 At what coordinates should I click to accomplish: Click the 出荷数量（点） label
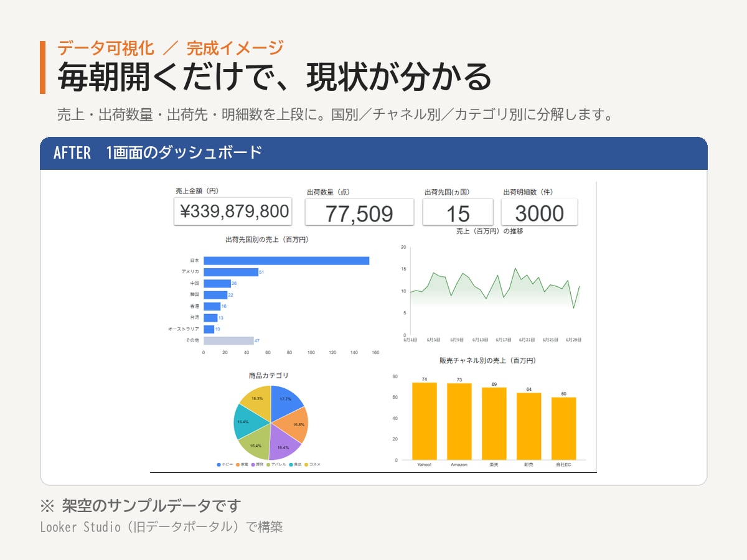329,192
